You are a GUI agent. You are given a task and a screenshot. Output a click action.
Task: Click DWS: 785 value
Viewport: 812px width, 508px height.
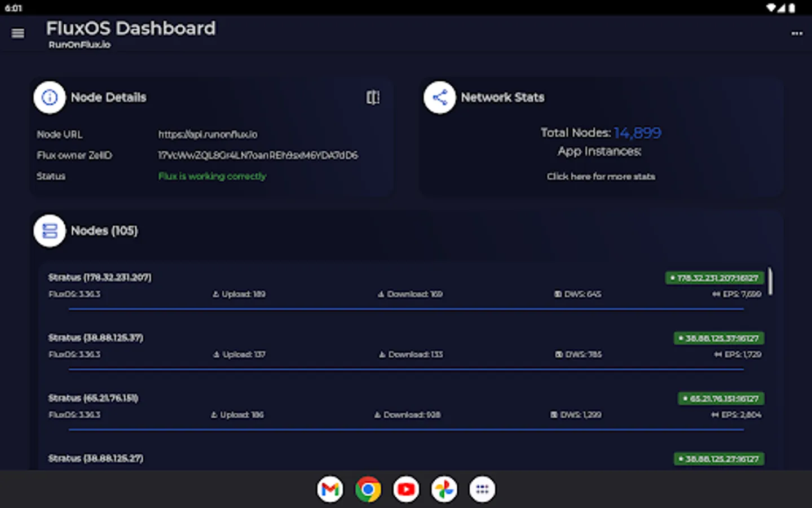point(579,354)
